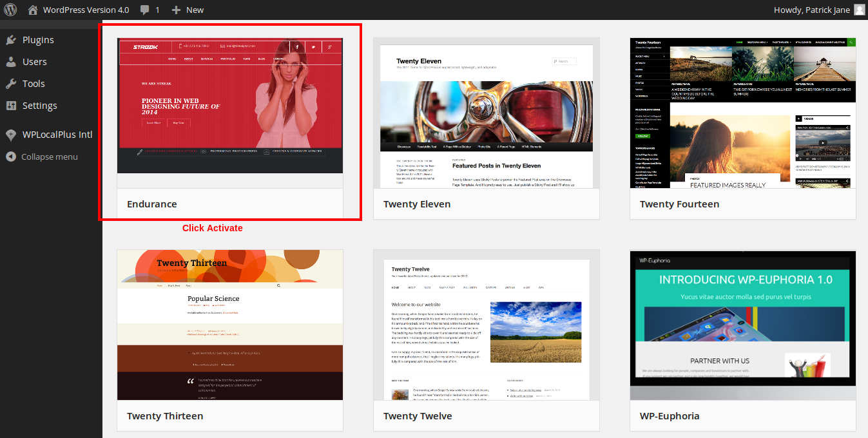The image size is (868, 438).
Task: Select the Endurance theme thumbnail
Action: tap(230, 106)
